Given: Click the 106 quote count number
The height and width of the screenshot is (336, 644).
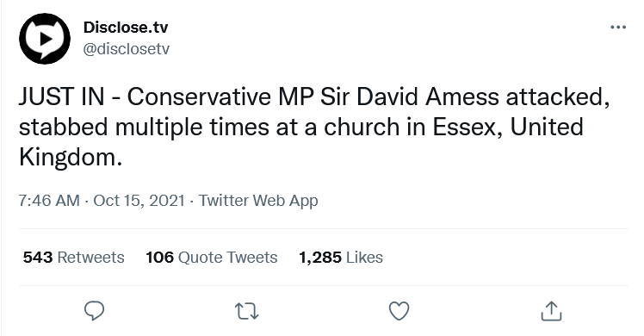Looking at the screenshot, I should click(x=160, y=258).
